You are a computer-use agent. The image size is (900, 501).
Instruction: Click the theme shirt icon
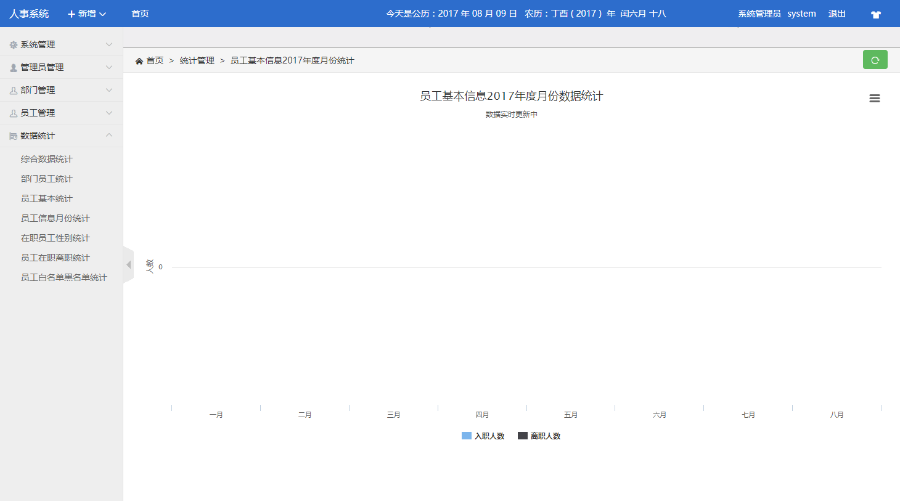coord(875,14)
